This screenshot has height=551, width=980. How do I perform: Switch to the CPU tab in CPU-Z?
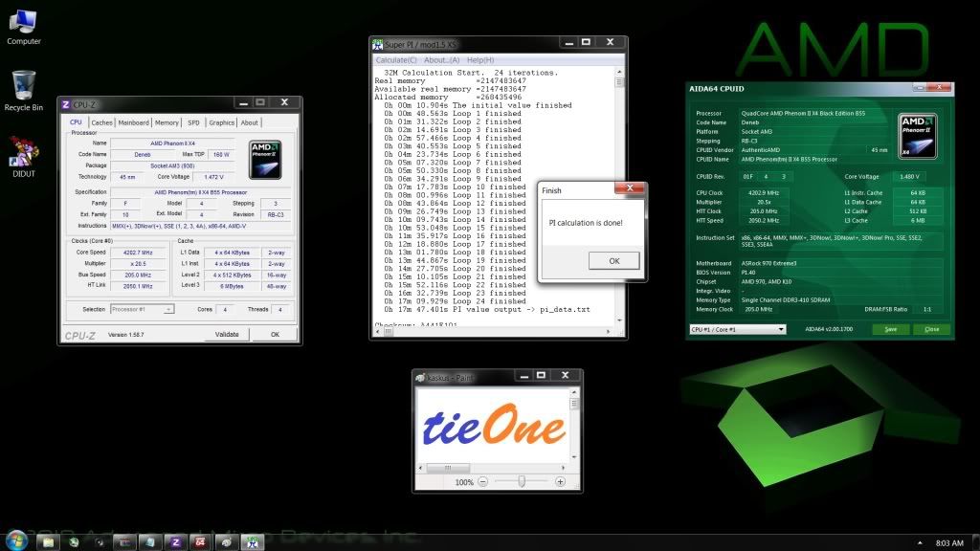[76, 122]
